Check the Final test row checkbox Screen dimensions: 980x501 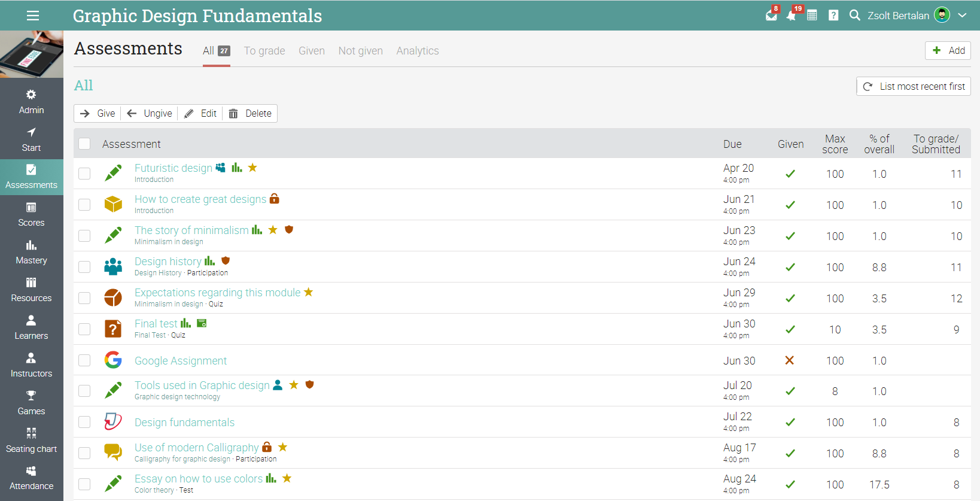click(x=84, y=329)
